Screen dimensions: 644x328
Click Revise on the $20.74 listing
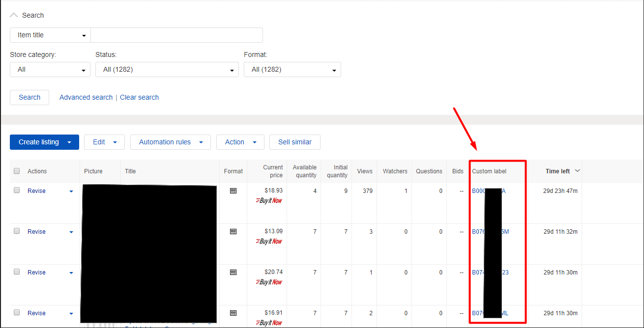click(x=36, y=273)
